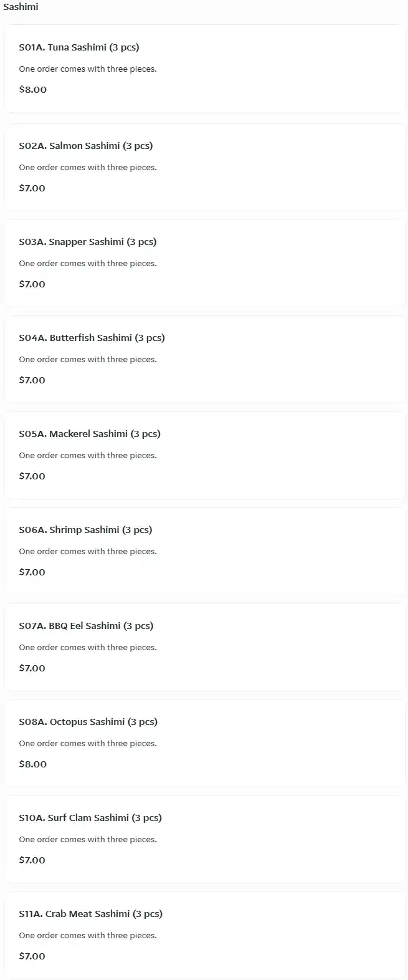Image resolution: width=408 pixels, height=980 pixels.
Task: Select S02A. Salmon Sashimi (3 pcs)
Action: (85, 146)
